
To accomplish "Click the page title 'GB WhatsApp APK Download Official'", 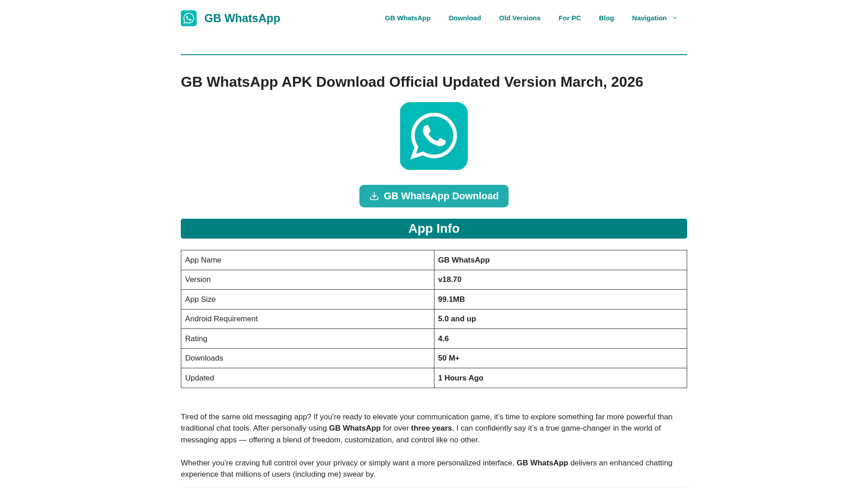I will click(412, 82).
